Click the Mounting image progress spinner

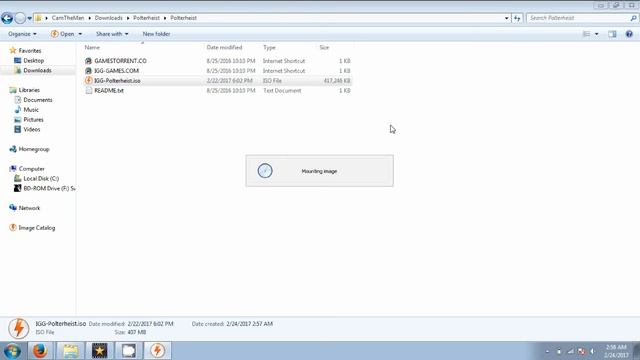coord(265,171)
